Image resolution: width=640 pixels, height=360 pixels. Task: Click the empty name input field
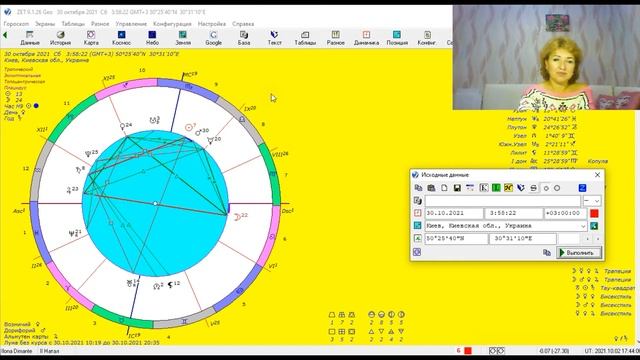point(502,200)
